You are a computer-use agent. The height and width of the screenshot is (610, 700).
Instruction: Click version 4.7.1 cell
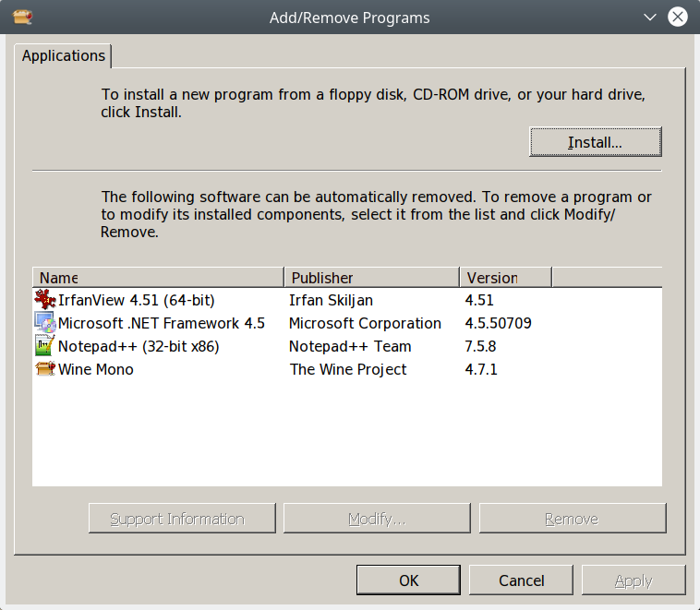481,369
